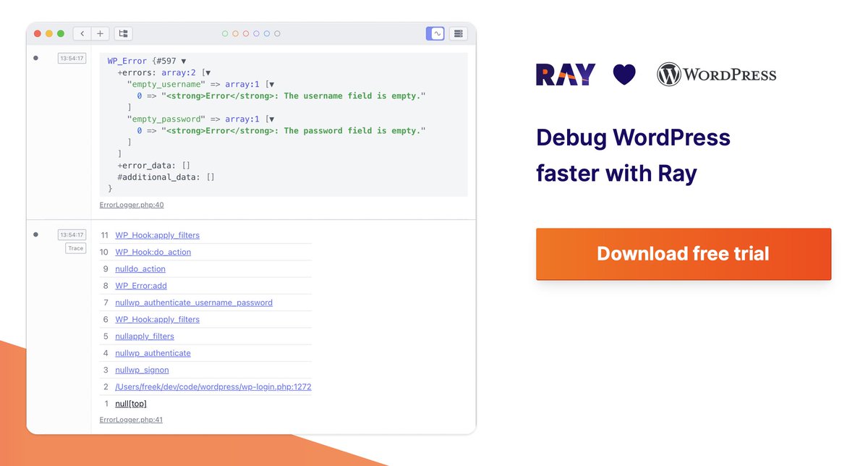Open nullwp_authenticate_username_password trace frame

coord(194,302)
